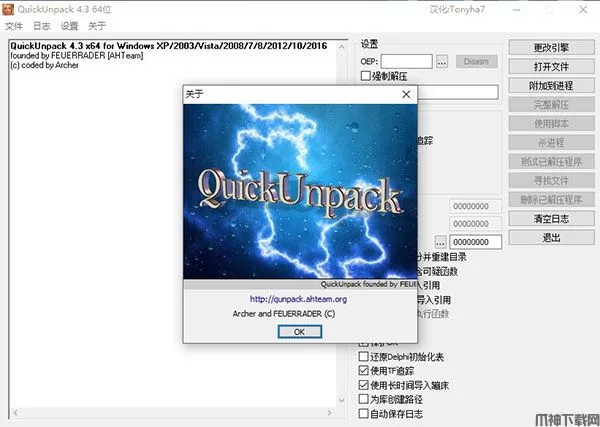
Task: Click the 附加到进程 button
Action: tap(551, 85)
